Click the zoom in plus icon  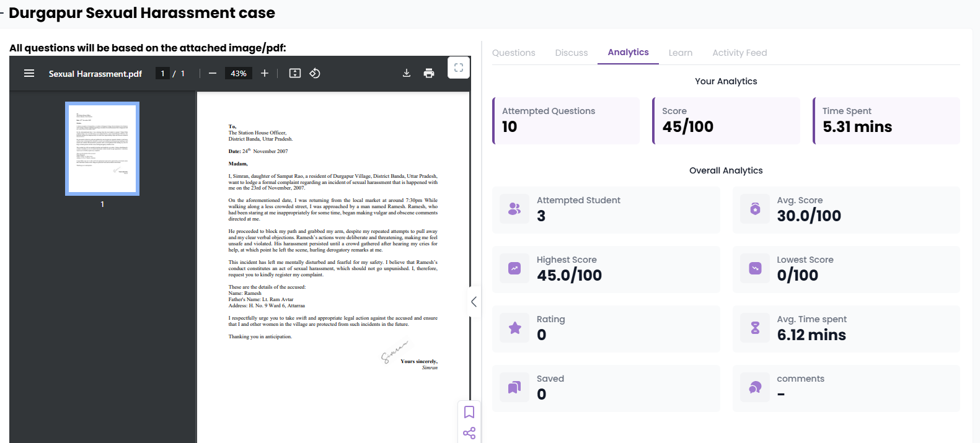tap(265, 73)
